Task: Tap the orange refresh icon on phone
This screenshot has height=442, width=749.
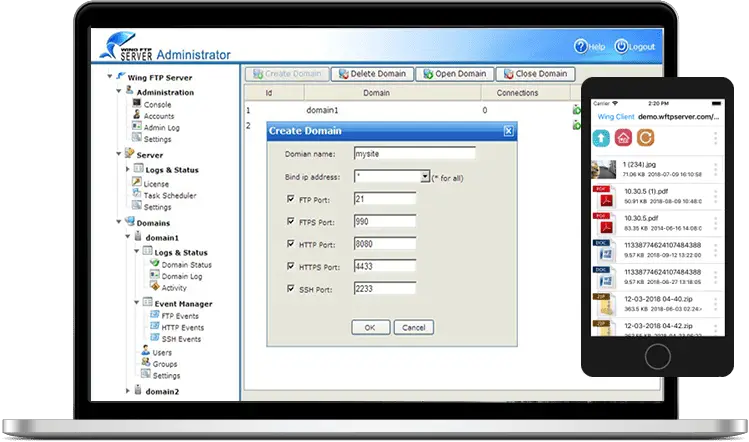Action: [x=645, y=138]
